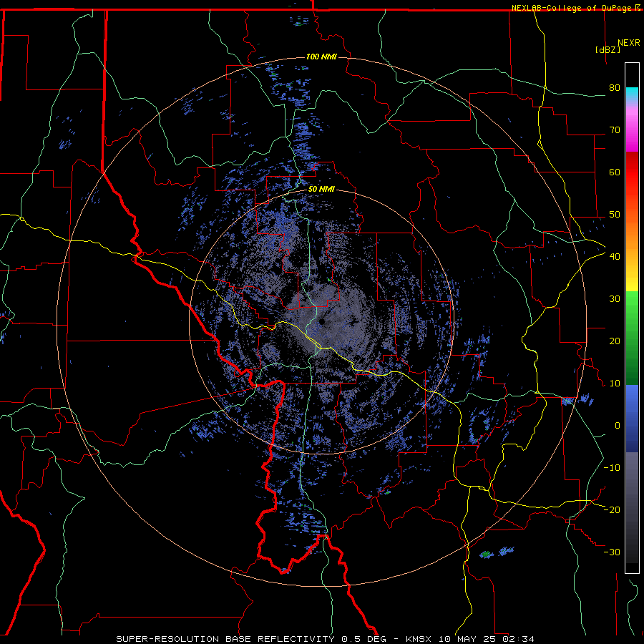Click the 50 NMI range ring label
This screenshot has width=644, height=644.
[321, 190]
